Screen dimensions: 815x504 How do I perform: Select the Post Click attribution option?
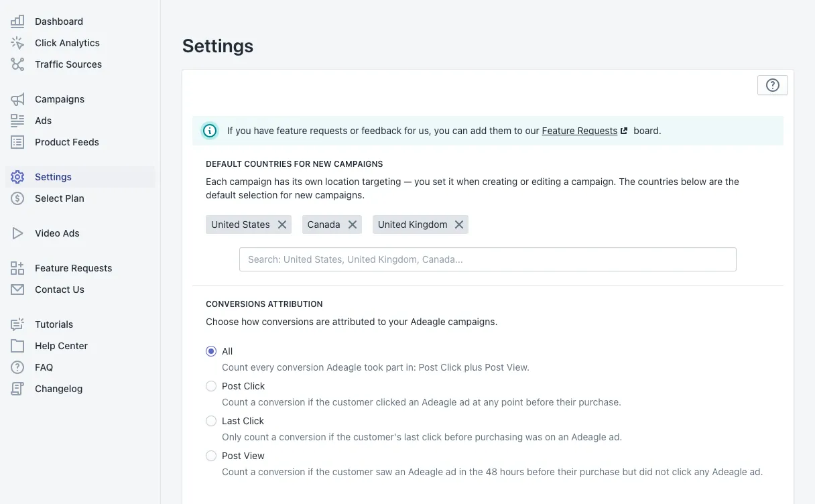point(211,386)
